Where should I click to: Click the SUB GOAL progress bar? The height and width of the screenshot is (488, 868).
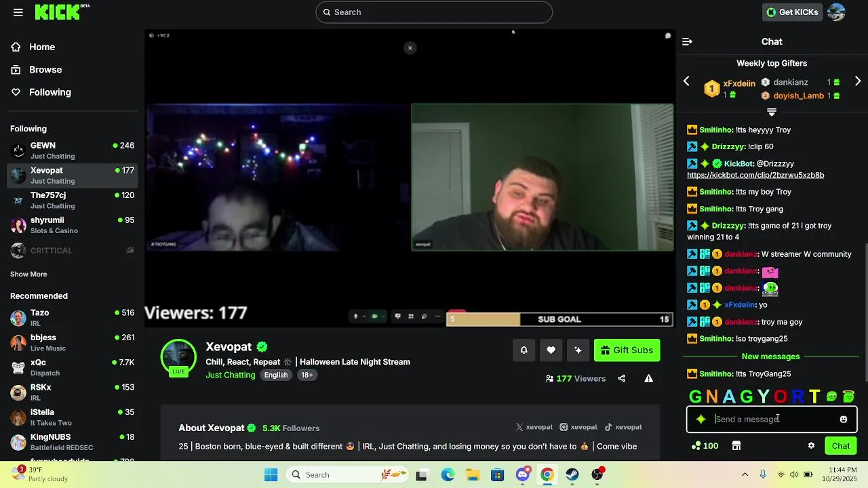[559, 319]
